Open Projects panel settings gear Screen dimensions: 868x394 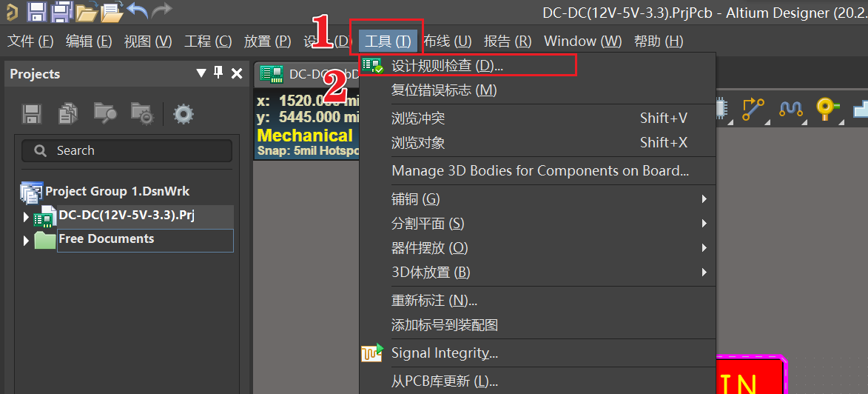[184, 114]
